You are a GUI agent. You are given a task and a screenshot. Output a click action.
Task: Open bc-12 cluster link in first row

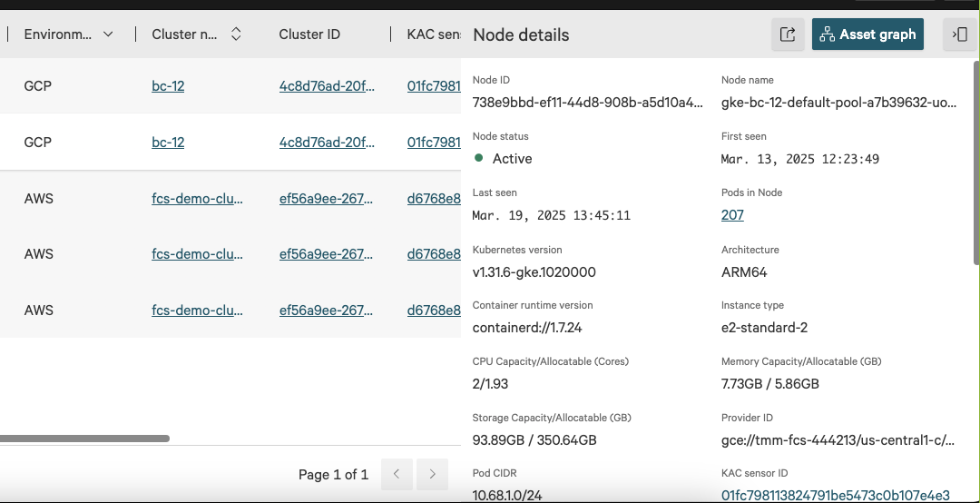click(168, 86)
